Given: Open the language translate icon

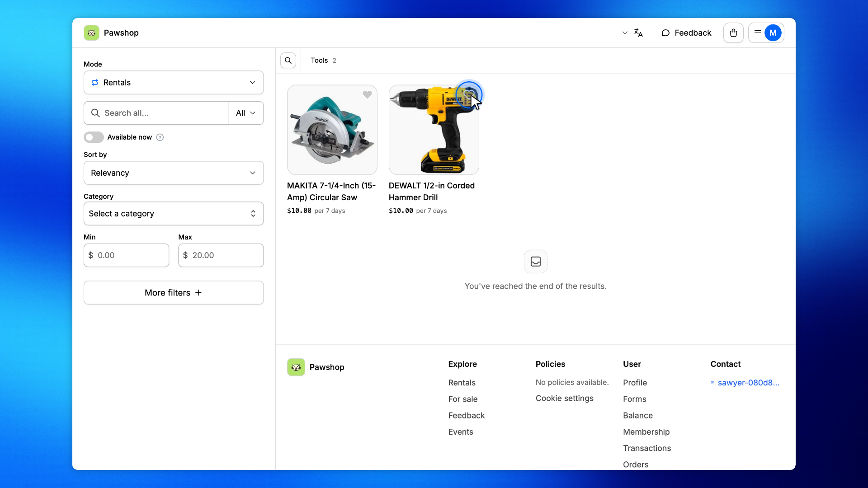Looking at the screenshot, I should 638,33.
